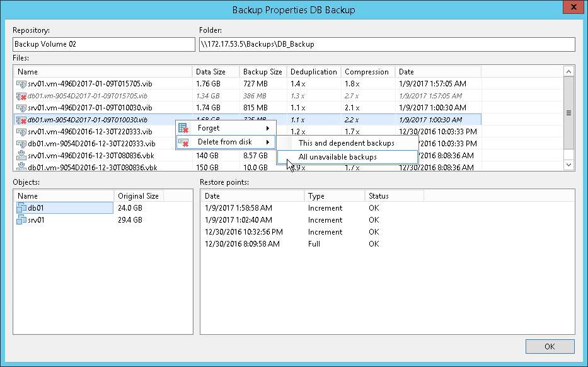
Task: Click the Full type cell
Action: click(x=314, y=244)
